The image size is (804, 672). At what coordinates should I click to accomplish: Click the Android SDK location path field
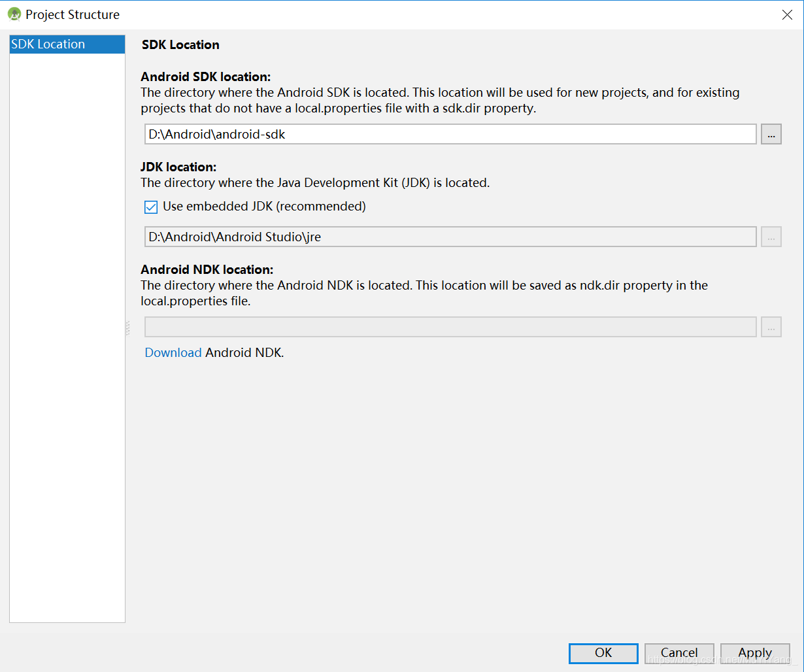(x=450, y=134)
